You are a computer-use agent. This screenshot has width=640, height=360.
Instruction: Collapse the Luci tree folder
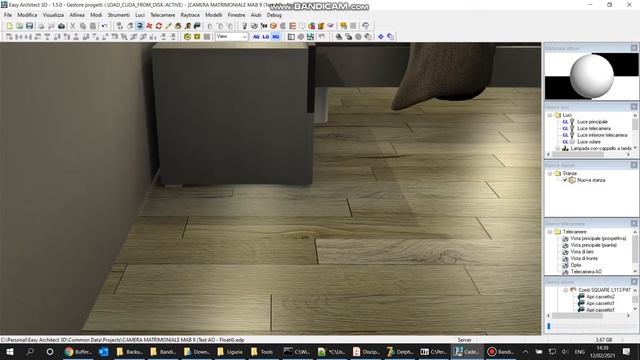coord(550,116)
